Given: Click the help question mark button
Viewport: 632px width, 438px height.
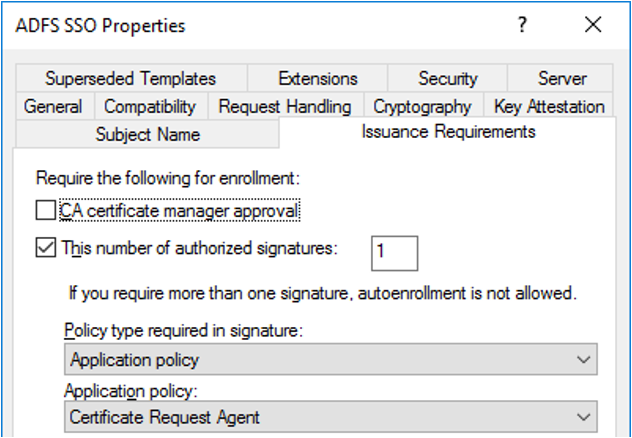Looking at the screenshot, I should coord(522,27).
